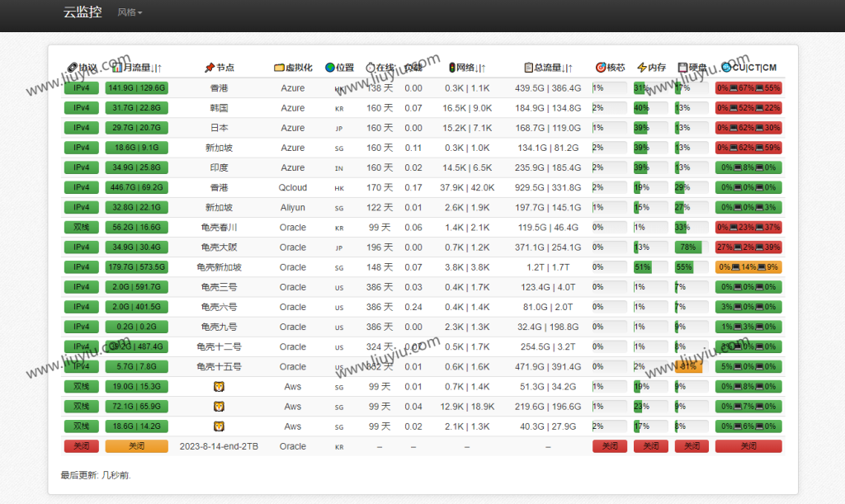Screen dimensions: 845x504
Task: Click the lion icon in the 219.6G | 196.6G row
Action: 219,407
